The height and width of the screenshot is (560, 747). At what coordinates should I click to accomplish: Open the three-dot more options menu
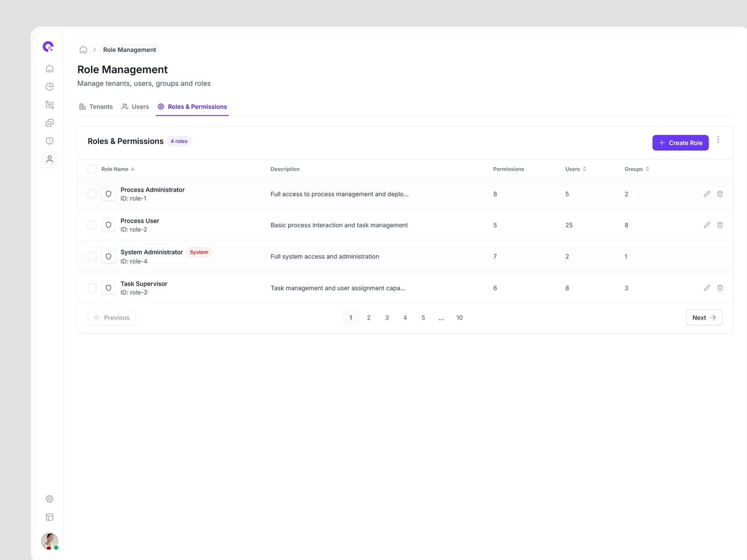coord(718,140)
